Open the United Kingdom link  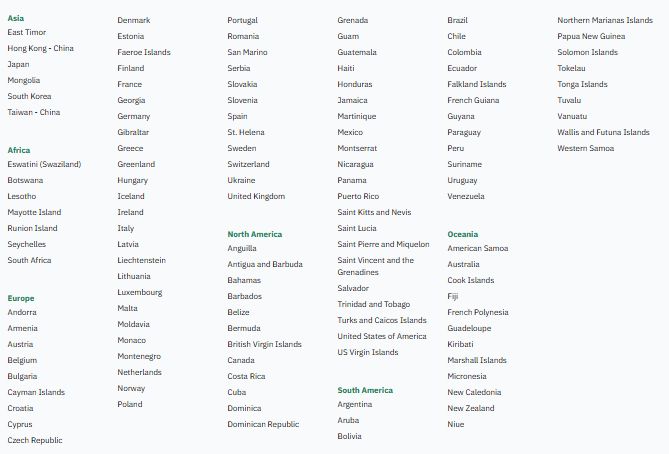pyautogui.click(x=256, y=196)
